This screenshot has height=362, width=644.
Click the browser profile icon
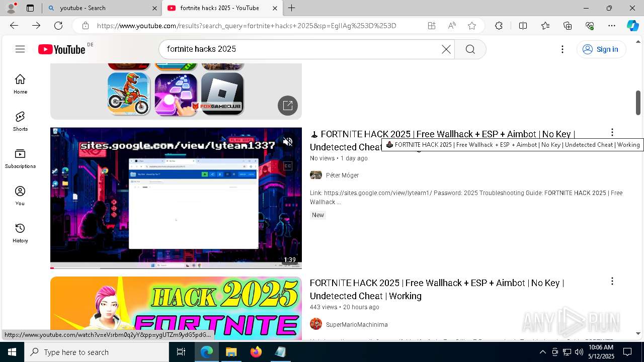point(11,8)
